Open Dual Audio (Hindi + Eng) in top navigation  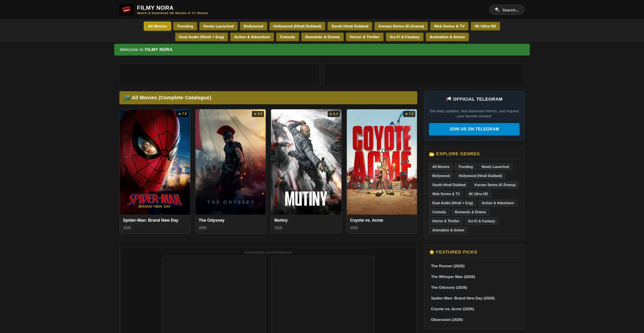(202, 37)
